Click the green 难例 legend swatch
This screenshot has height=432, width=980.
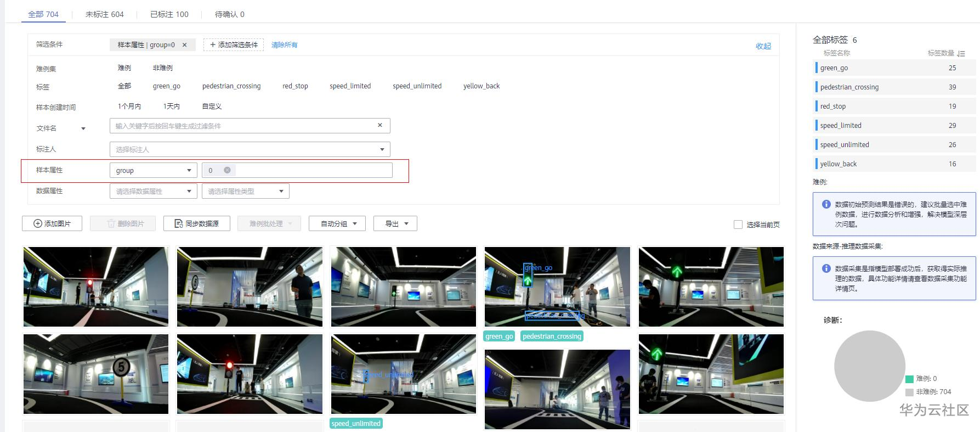pos(909,379)
